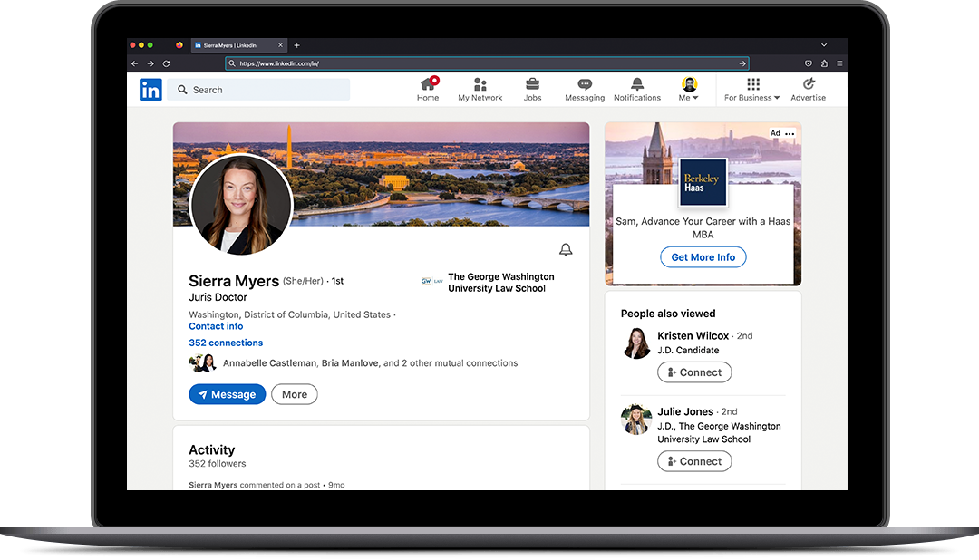Open the Jobs briefcase icon
The width and height of the screenshot is (979, 560).
532,84
